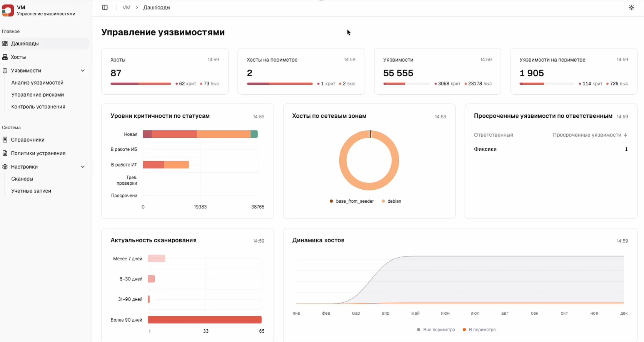The image size is (644, 342).
Task: Switch theme with the sun icon
Action: (631, 8)
